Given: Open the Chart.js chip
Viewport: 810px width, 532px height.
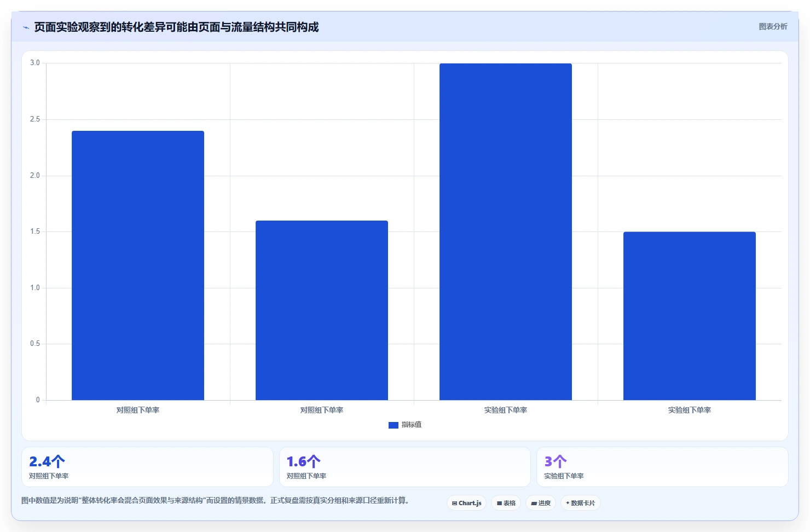Looking at the screenshot, I should 467,503.
